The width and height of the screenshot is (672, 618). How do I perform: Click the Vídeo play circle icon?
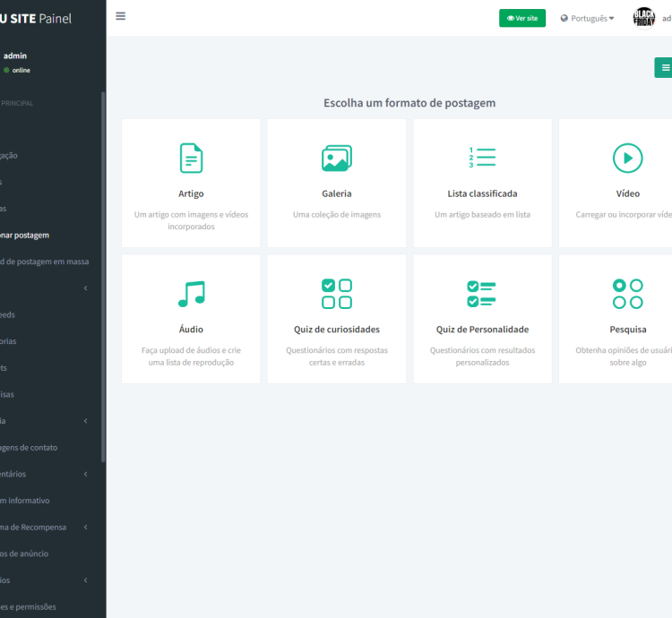[x=627, y=159]
